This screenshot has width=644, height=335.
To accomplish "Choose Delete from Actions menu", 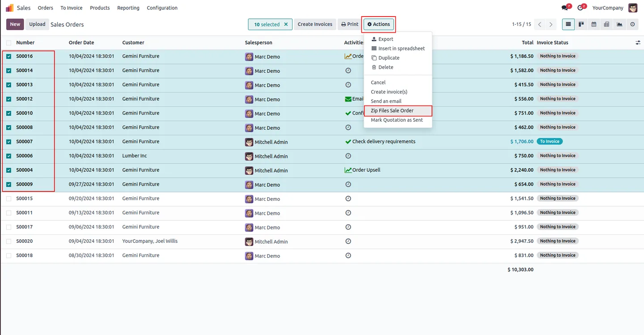I will pos(398,67).
